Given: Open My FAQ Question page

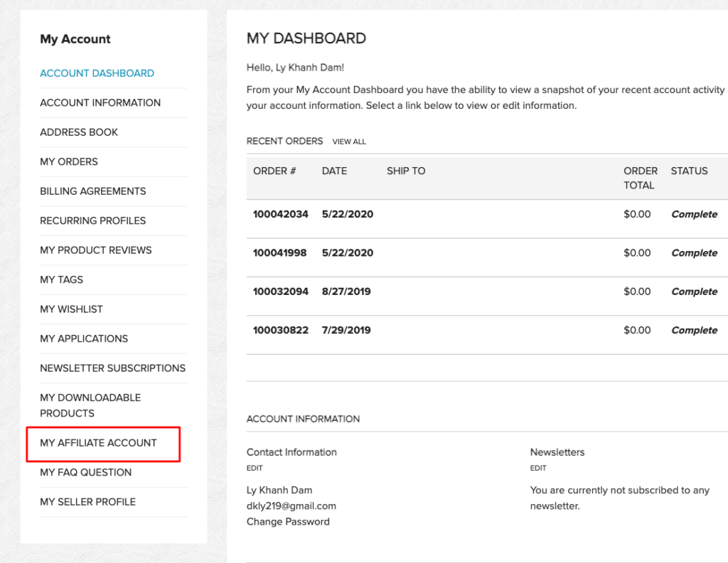Looking at the screenshot, I should [85, 472].
